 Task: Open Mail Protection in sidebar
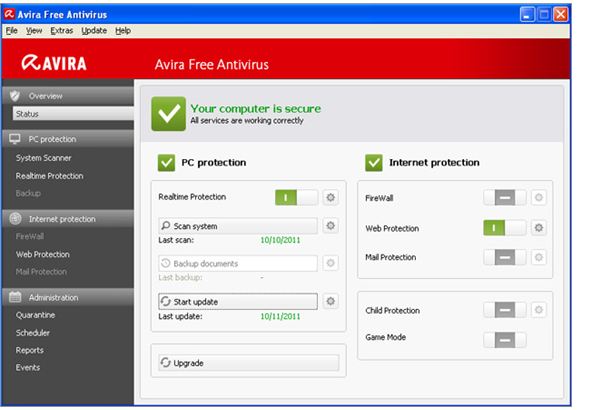point(41,272)
